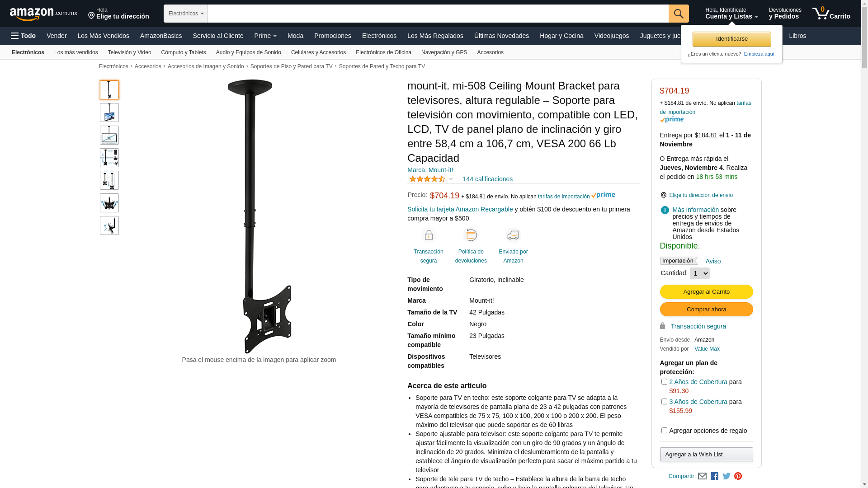Open the Todo hamburger menu

click(x=24, y=36)
